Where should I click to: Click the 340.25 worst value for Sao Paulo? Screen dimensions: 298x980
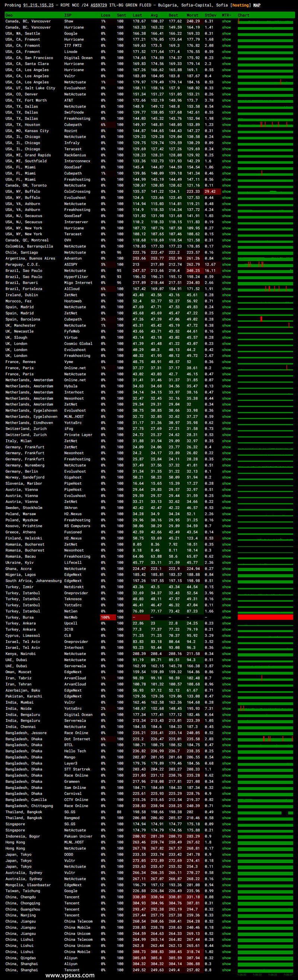193,270
